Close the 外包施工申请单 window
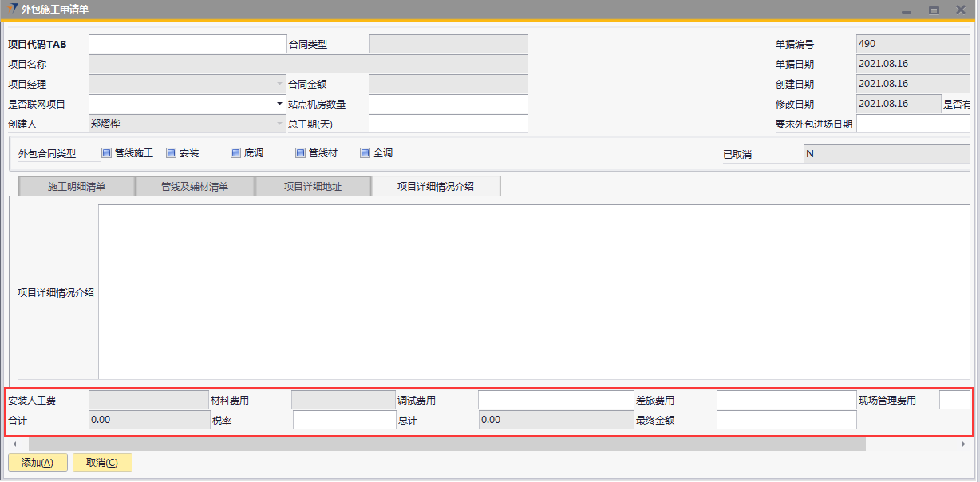Image resolution: width=980 pixels, height=482 pixels. click(961, 10)
